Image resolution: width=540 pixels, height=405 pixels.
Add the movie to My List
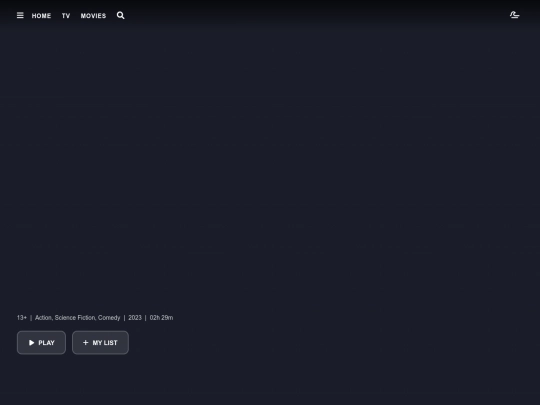click(x=100, y=343)
